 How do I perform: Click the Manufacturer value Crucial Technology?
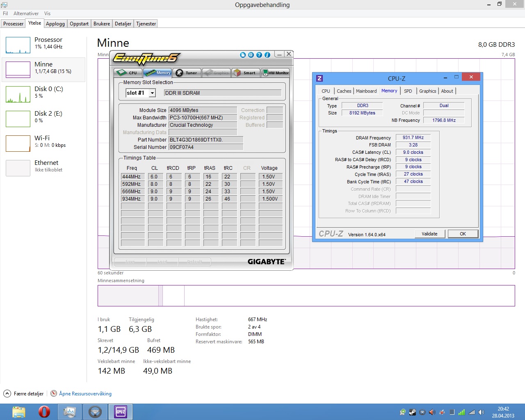[x=203, y=125]
